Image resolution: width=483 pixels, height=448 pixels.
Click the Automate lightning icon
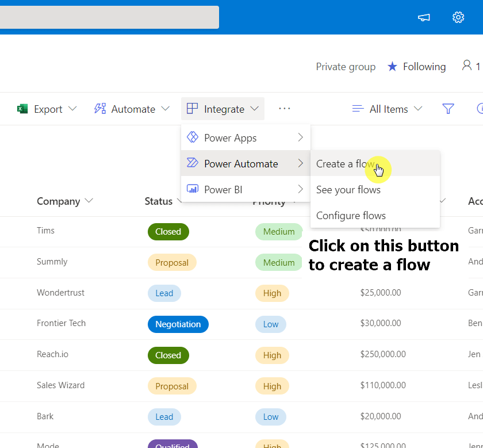[x=100, y=109]
